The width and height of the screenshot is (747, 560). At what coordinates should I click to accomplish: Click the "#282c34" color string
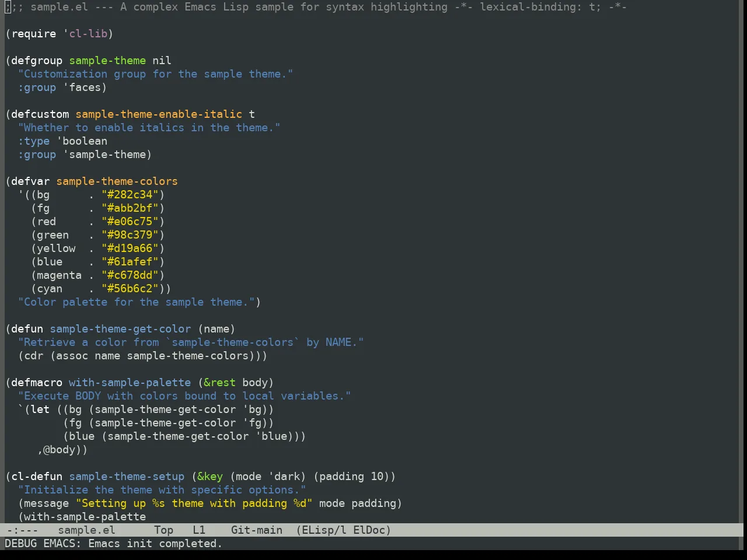pyautogui.click(x=130, y=195)
